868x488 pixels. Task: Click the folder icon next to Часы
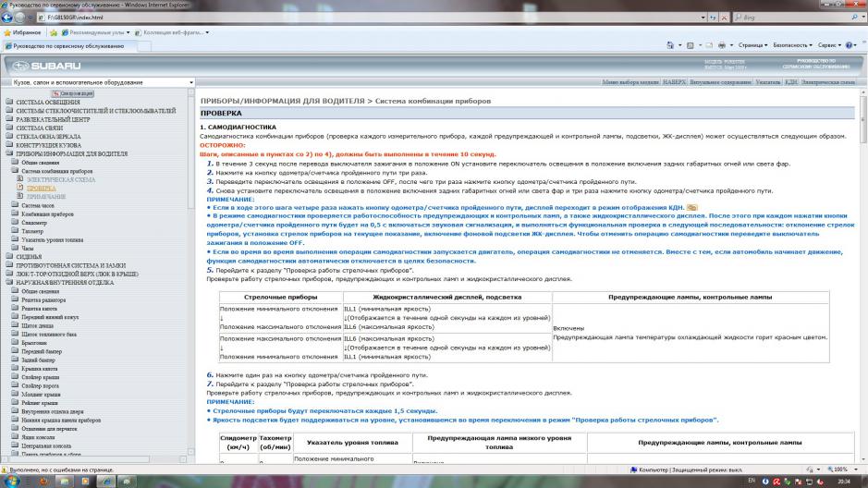[x=15, y=248]
